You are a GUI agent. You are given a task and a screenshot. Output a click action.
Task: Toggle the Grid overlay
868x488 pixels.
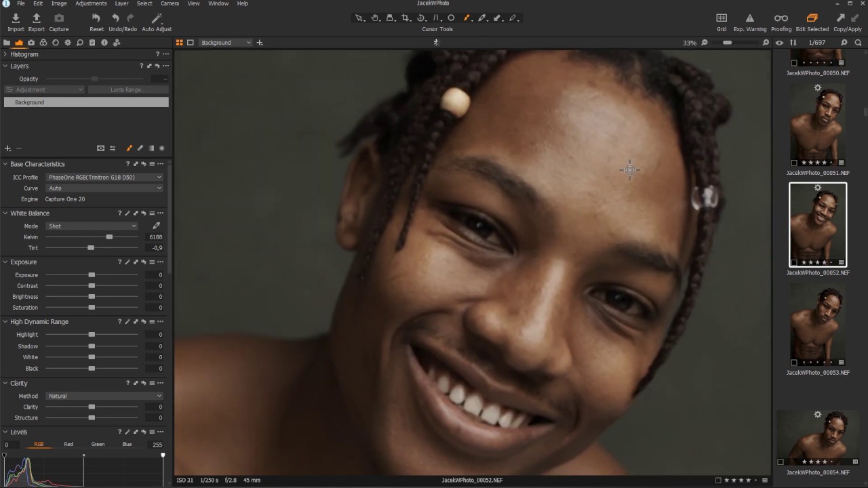(x=722, y=18)
